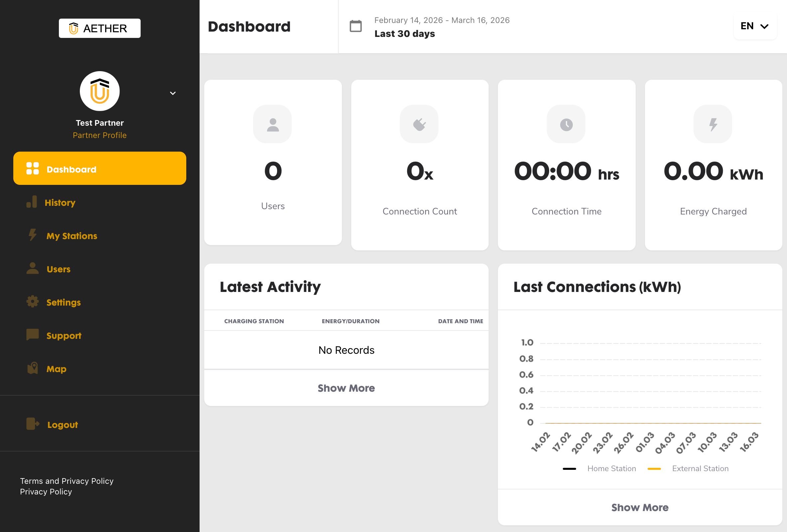Click the calendar icon next to date range
This screenshot has height=532, width=787.
(x=355, y=26)
